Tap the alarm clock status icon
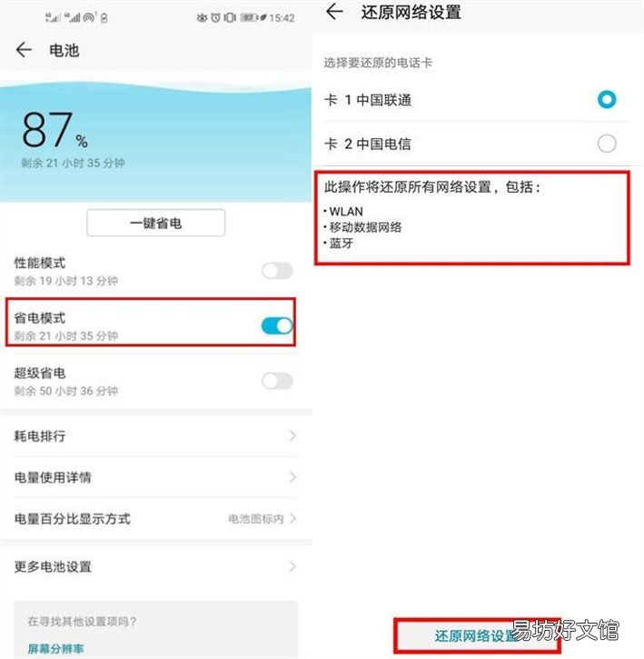This screenshot has width=644, height=659. point(215,17)
